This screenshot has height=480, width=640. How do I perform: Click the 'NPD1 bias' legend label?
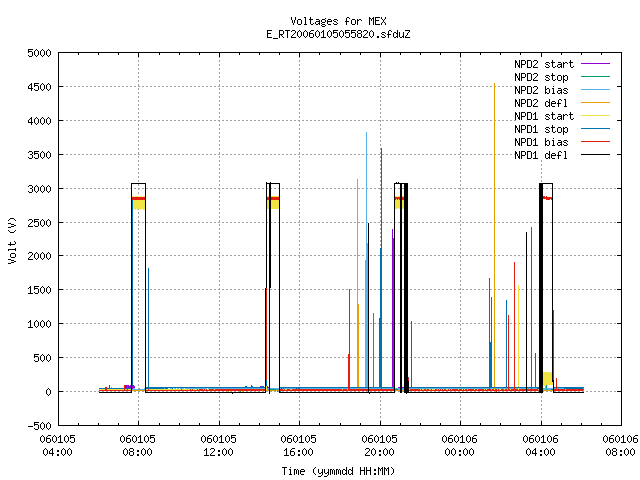541,142
